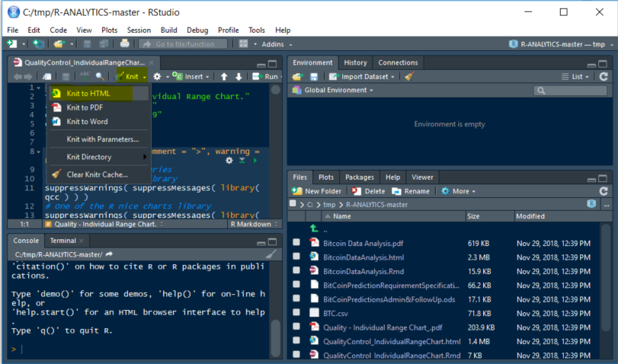Click the Delete button in Files pane
This screenshot has height=364, width=618.
pyautogui.click(x=368, y=191)
